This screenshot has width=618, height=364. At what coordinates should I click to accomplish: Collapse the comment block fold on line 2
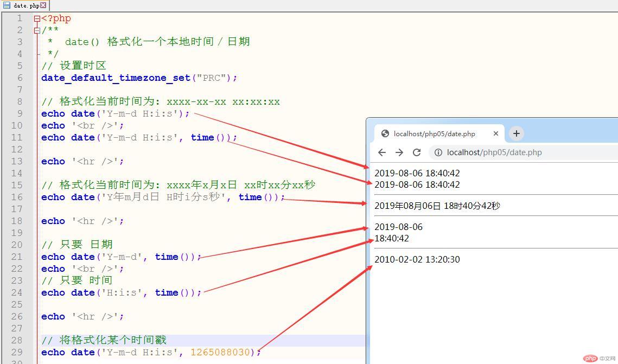point(37,30)
